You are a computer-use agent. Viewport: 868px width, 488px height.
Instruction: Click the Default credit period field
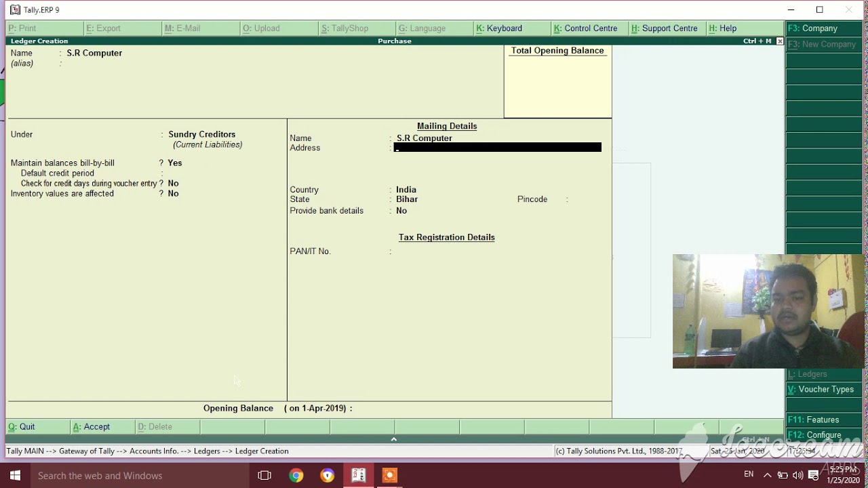(203, 174)
